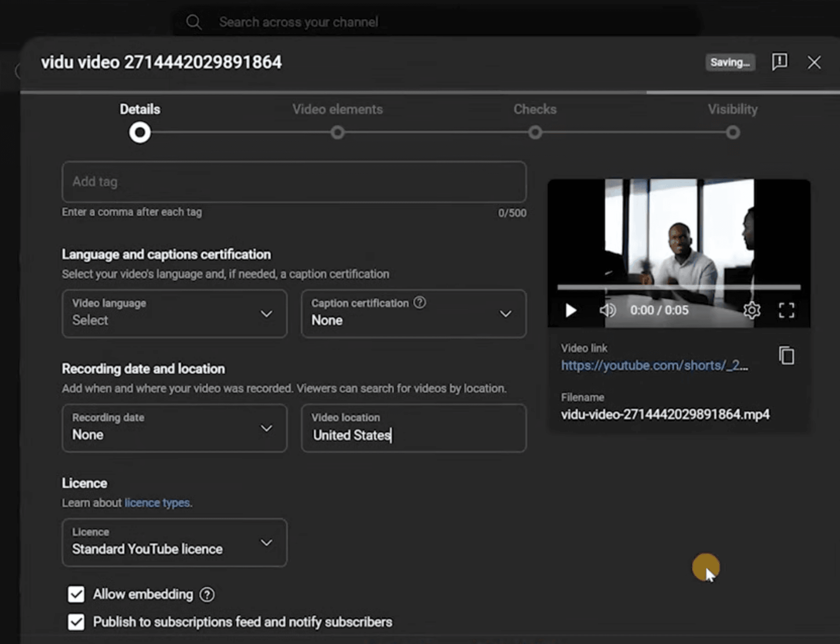The image size is (840, 644).
Task: Open the Recording date dropdown
Action: [267, 428]
